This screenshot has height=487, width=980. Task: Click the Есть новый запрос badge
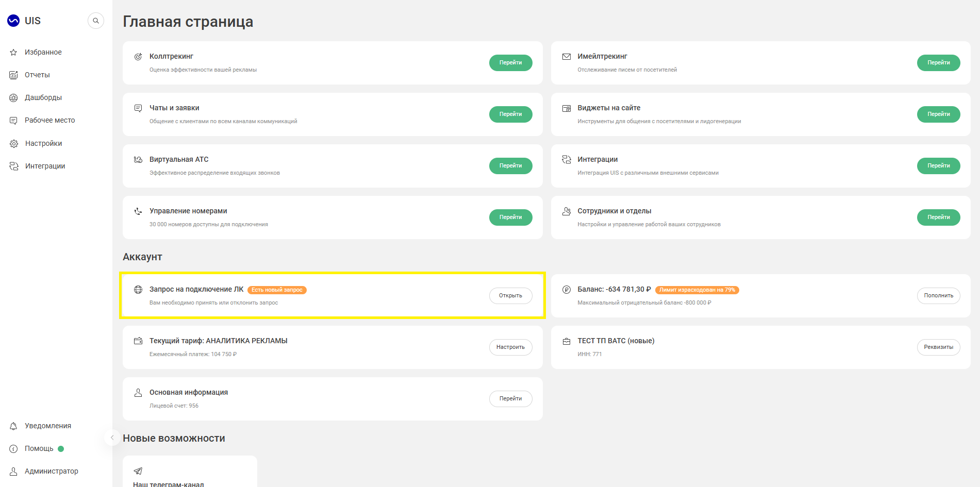tap(277, 290)
